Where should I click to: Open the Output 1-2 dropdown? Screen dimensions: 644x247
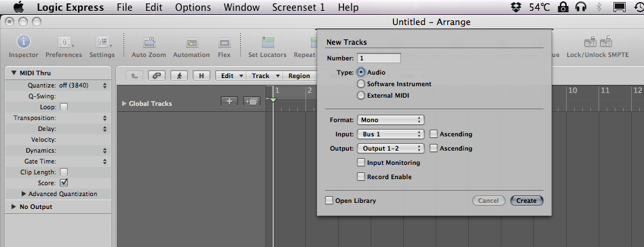point(391,149)
